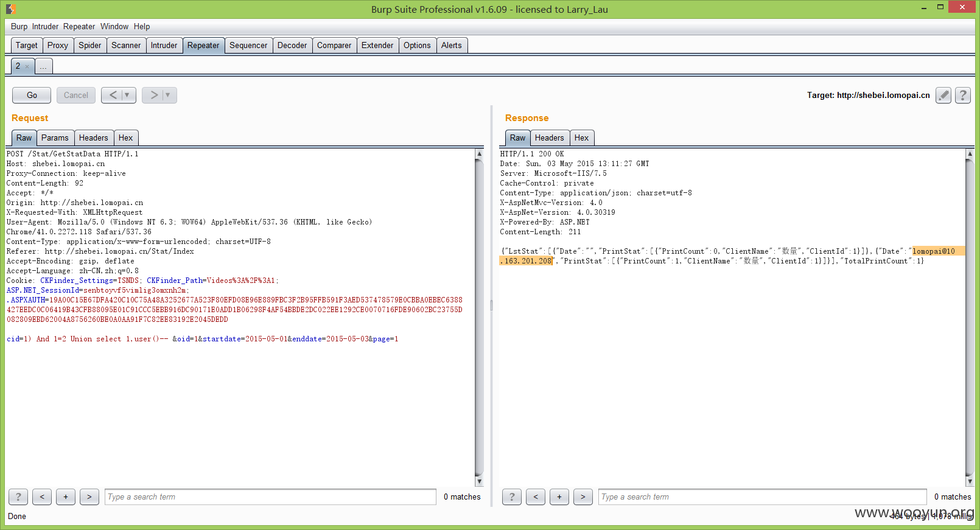Click the 'HTTP/1.1 200 OK' response line
The width and height of the screenshot is (980, 530).
(x=532, y=154)
